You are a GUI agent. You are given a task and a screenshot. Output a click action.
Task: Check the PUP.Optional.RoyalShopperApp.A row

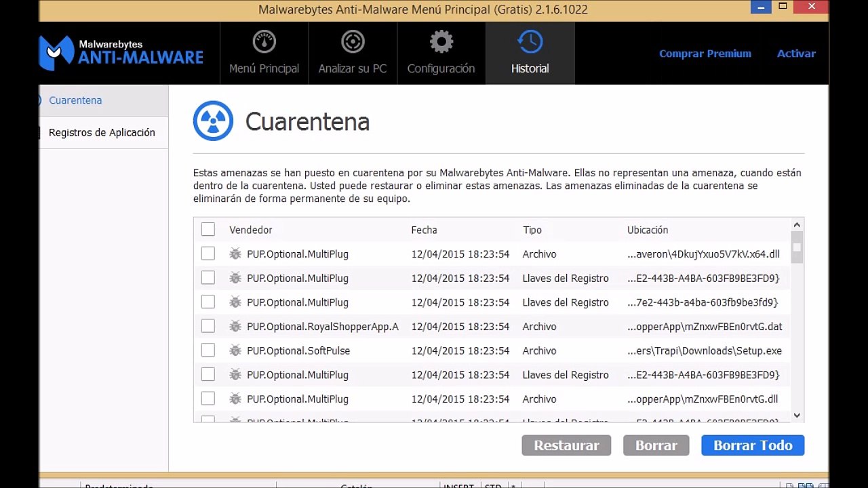(x=208, y=326)
